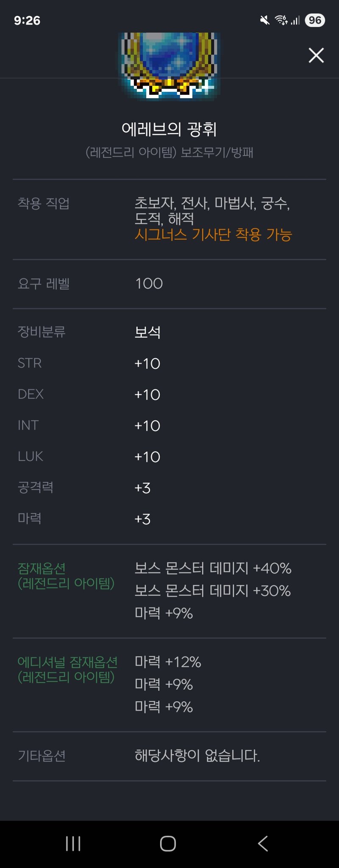339x868 pixels.
Task: Tap the 장비분류 value 보석
Action: [147, 332]
